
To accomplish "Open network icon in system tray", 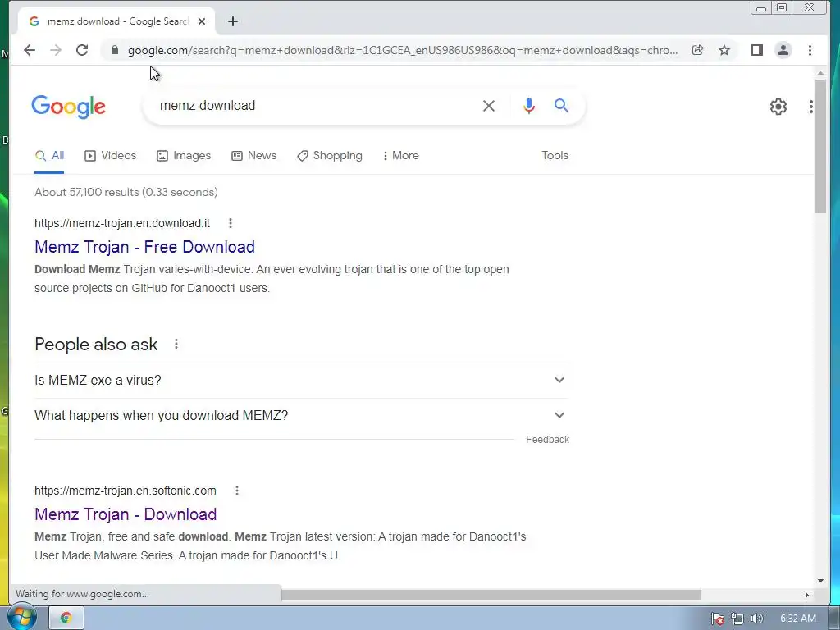I will 737,619.
